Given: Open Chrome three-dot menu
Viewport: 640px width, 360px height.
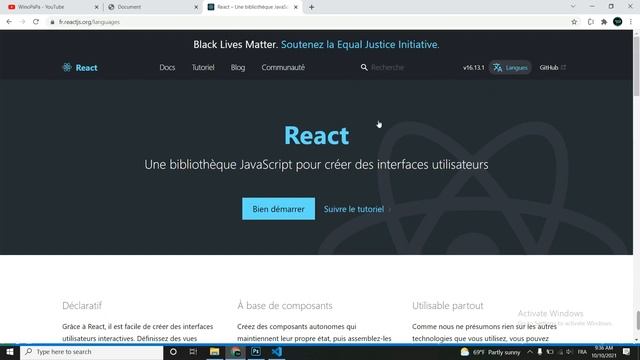Looking at the screenshot, I should point(631,22).
